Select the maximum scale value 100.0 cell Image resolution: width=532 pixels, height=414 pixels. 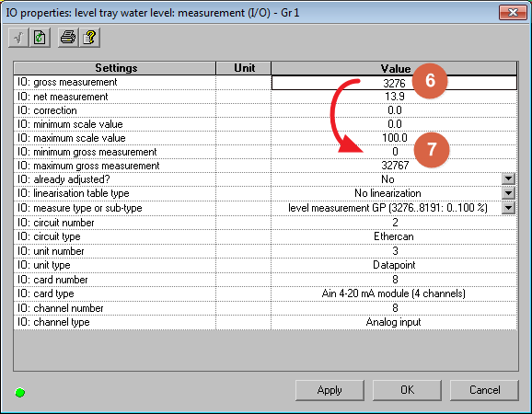coord(394,138)
